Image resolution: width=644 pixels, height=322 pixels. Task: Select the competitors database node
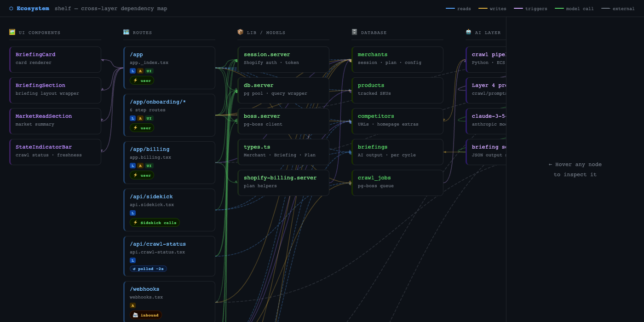tap(397, 121)
